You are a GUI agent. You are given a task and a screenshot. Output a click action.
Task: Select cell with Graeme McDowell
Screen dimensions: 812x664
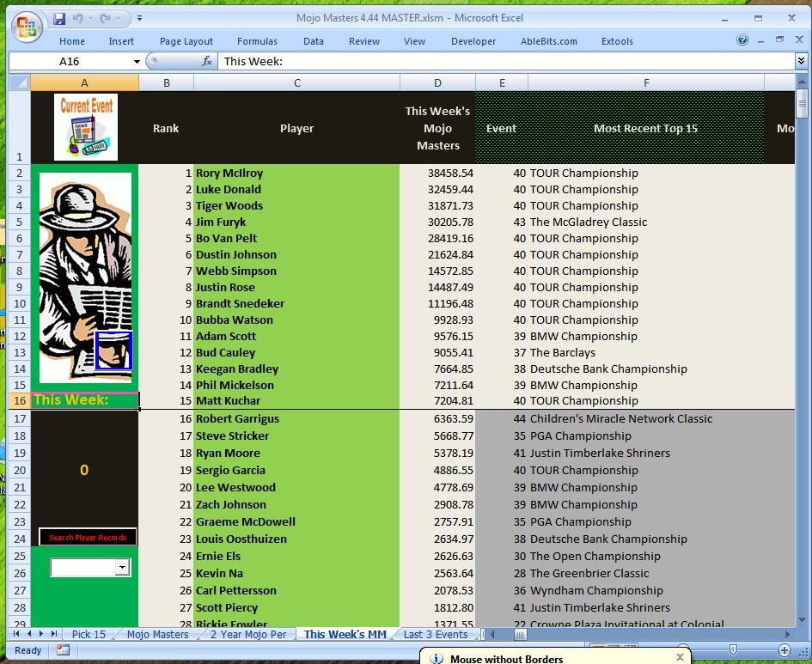296,521
